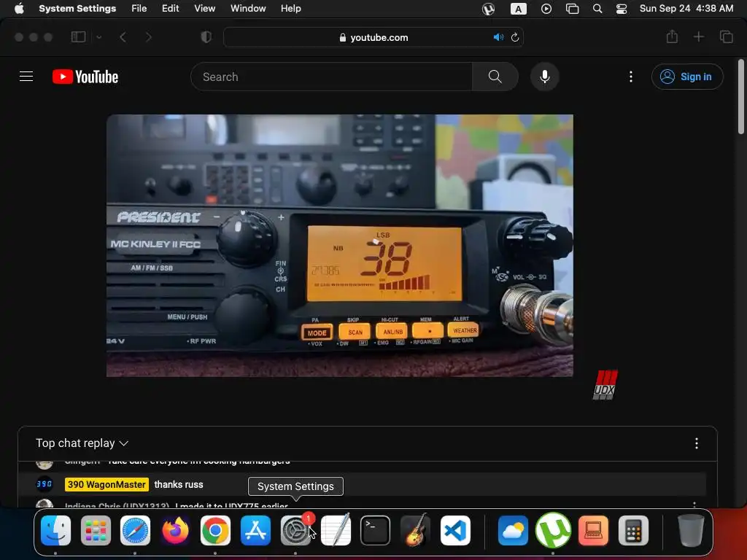This screenshot has height=560, width=747.
Task: Open Safari privacy report shield
Action: (206, 36)
